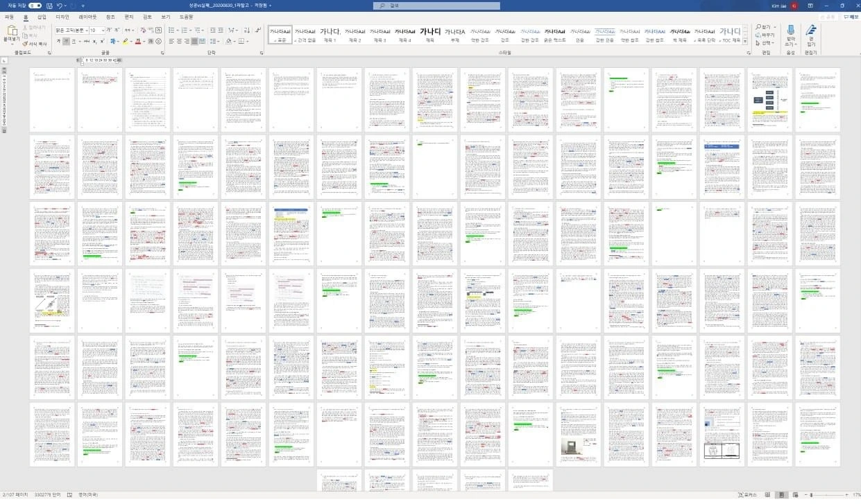Select the Print Layout view icon
861x504 pixels.
[x=782, y=495]
